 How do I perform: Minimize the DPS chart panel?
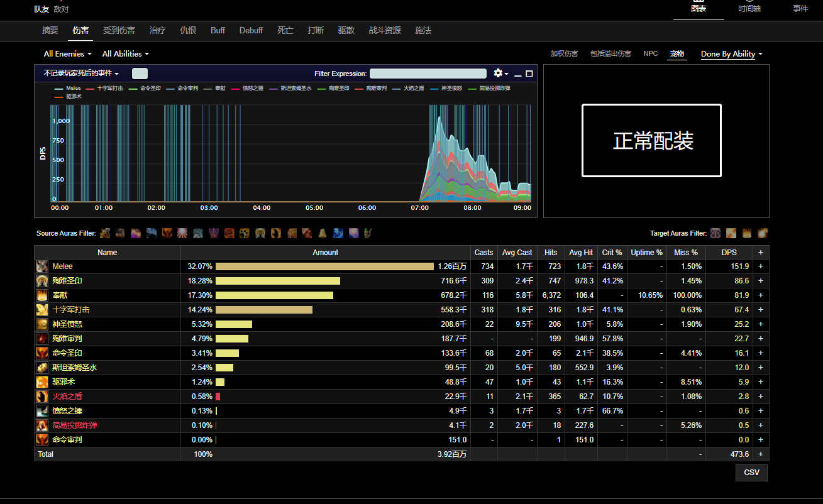pyautogui.click(x=518, y=74)
